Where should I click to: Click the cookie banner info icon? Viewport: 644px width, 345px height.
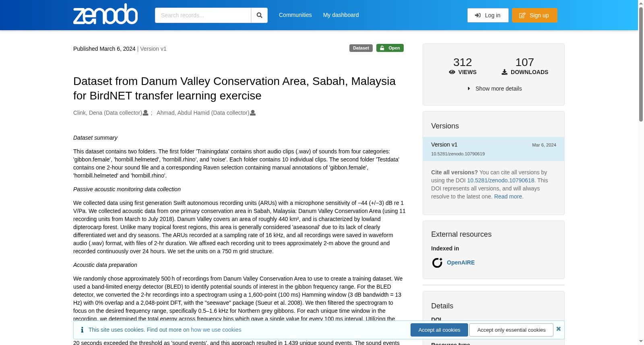pyautogui.click(x=82, y=330)
